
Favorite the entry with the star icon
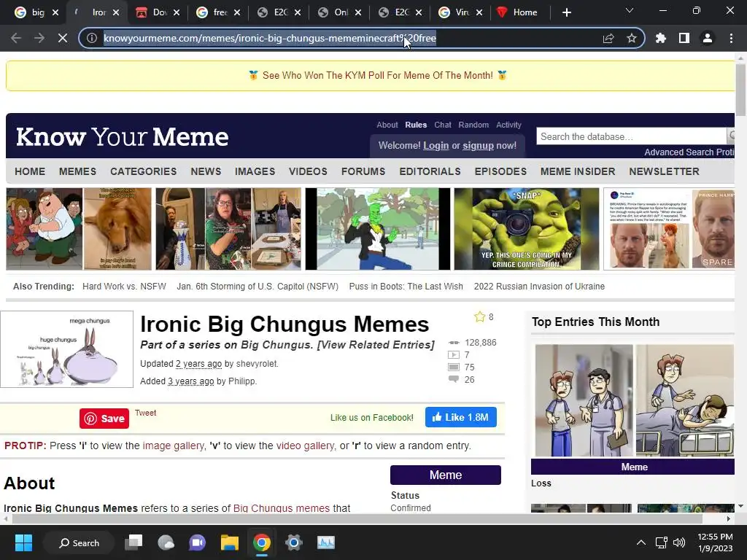point(479,316)
